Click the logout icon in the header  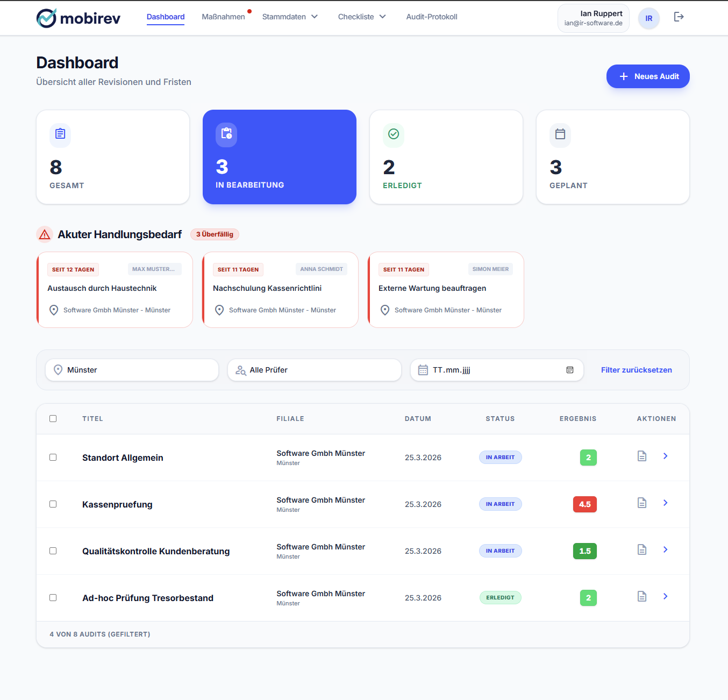679,17
